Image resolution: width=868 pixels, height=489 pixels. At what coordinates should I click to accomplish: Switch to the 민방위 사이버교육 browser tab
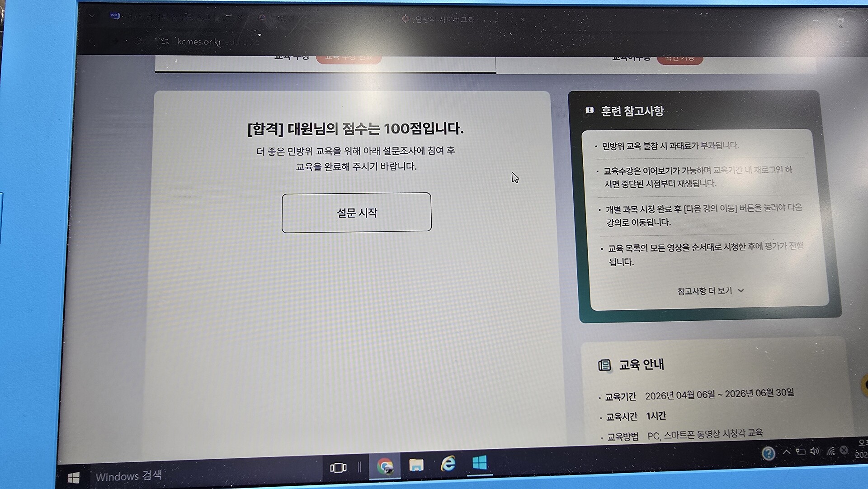click(443, 19)
